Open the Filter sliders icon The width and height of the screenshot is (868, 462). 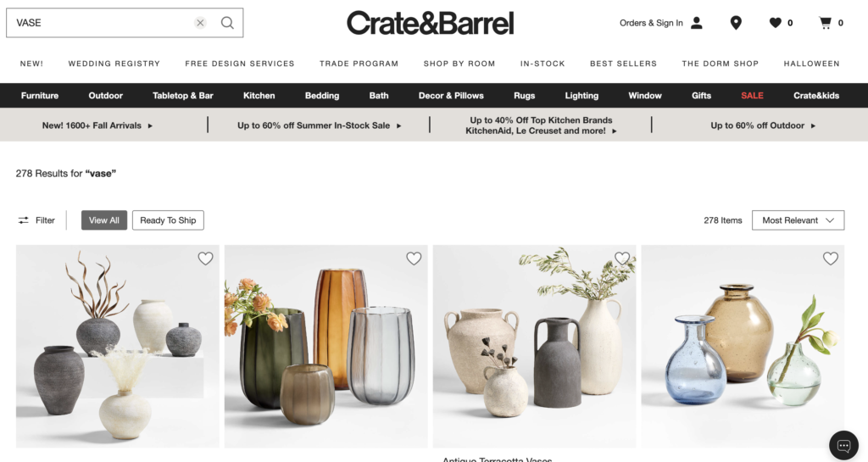point(23,220)
